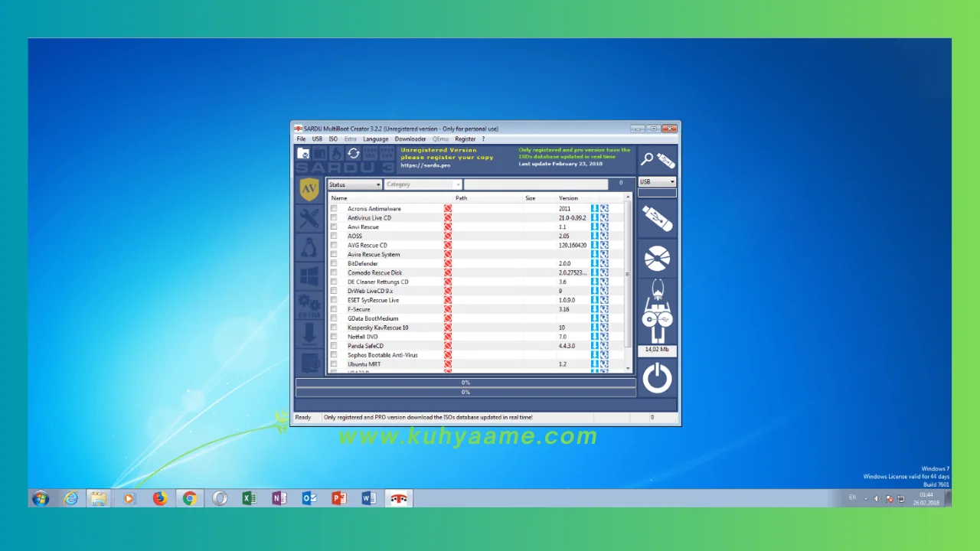Viewport: 980px width, 551px height.
Task: Open the Language menu
Action: pyautogui.click(x=375, y=139)
